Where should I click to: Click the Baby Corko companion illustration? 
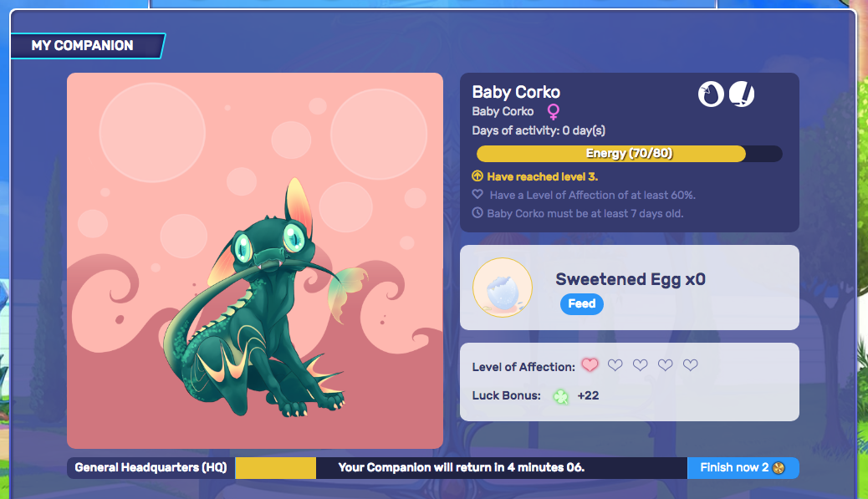click(255, 261)
